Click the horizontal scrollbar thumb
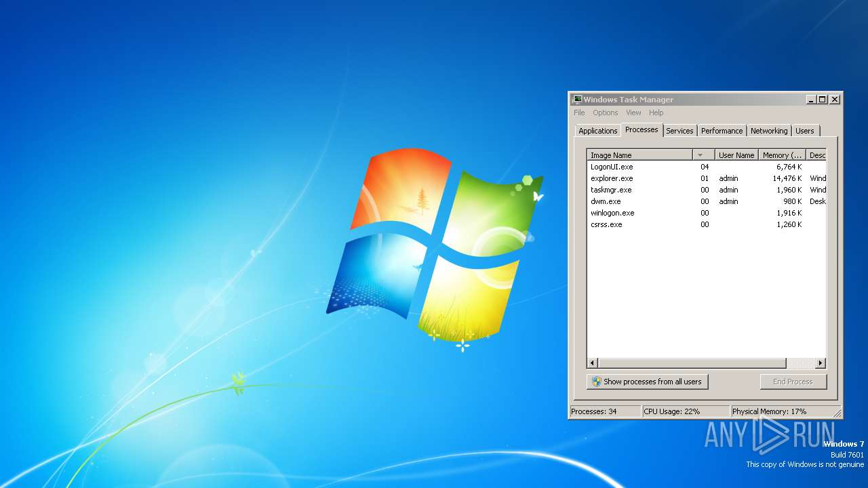 (692, 363)
